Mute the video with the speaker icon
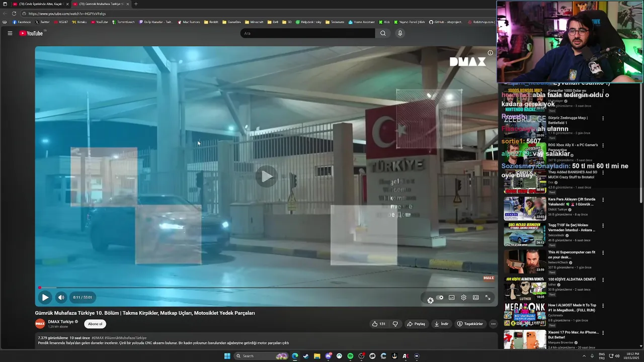This screenshot has width=644, height=362. pyautogui.click(x=61, y=297)
